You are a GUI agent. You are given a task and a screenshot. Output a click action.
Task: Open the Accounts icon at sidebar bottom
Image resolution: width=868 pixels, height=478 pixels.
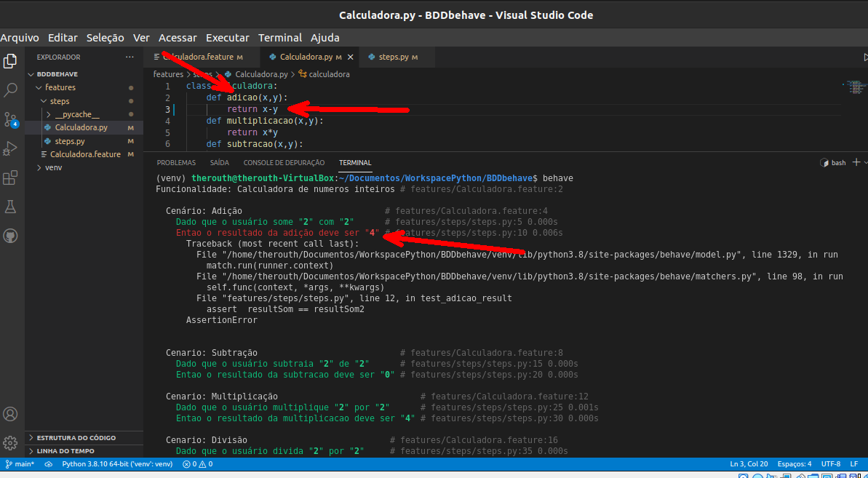[x=9, y=413]
